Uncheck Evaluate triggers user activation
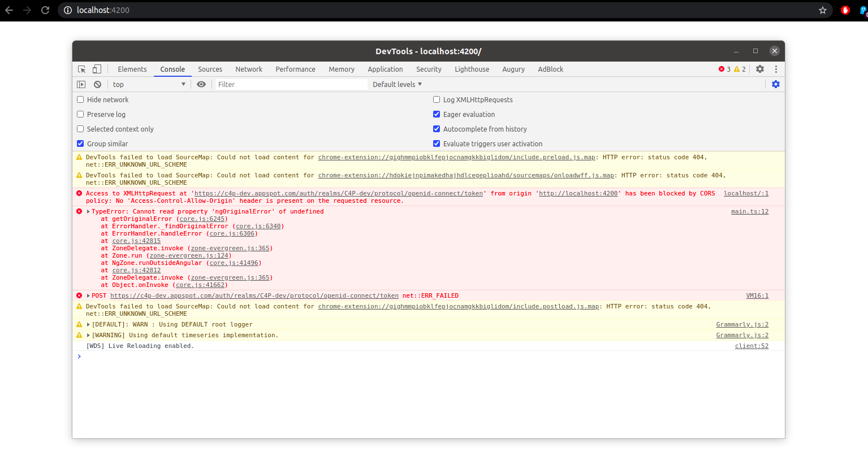868x457 pixels. [437, 143]
